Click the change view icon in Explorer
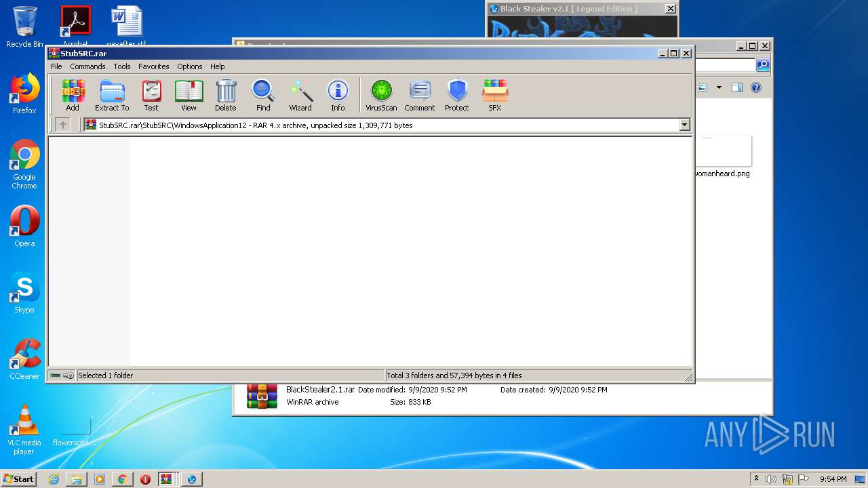This screenshot has width=868, height=488. (703, 87)
